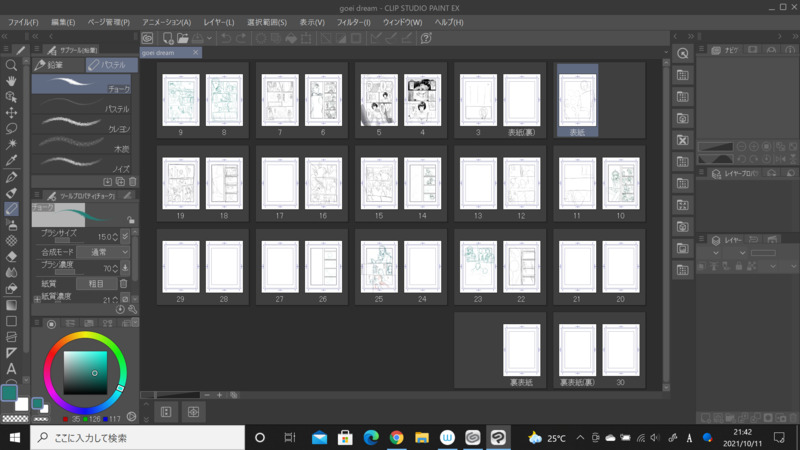Click the Undo arrow in toolbar

226,38
